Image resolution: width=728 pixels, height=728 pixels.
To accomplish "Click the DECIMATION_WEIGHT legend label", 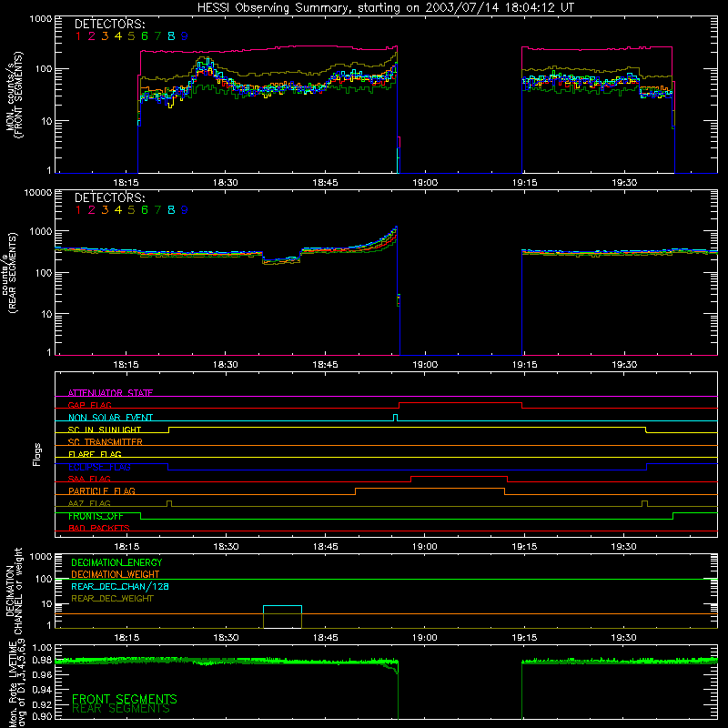I will click(x=116, y=574).
